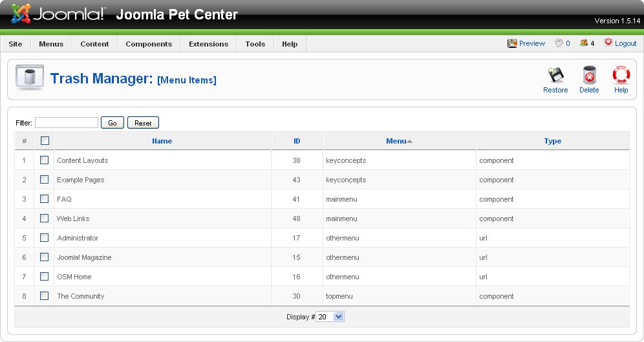Click the Preview monitor icon
Screen dimensions: 644x342
[512, 43]
